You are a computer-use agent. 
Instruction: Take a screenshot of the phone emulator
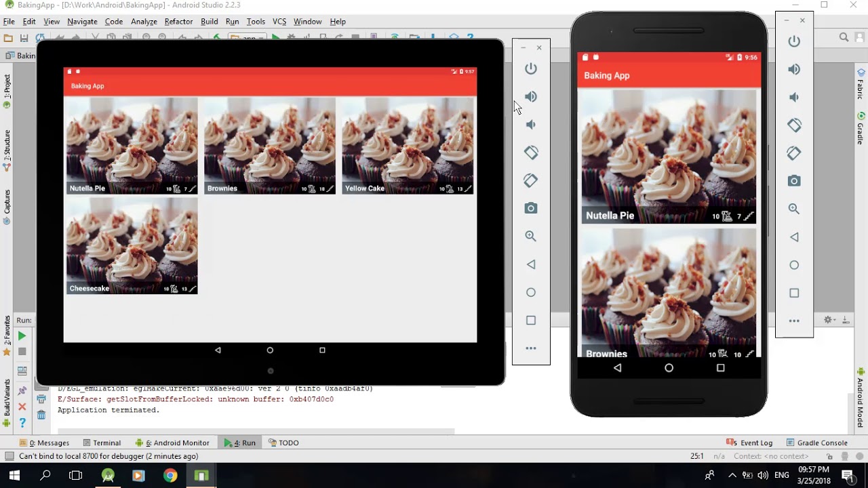click(x=794, y=181)
